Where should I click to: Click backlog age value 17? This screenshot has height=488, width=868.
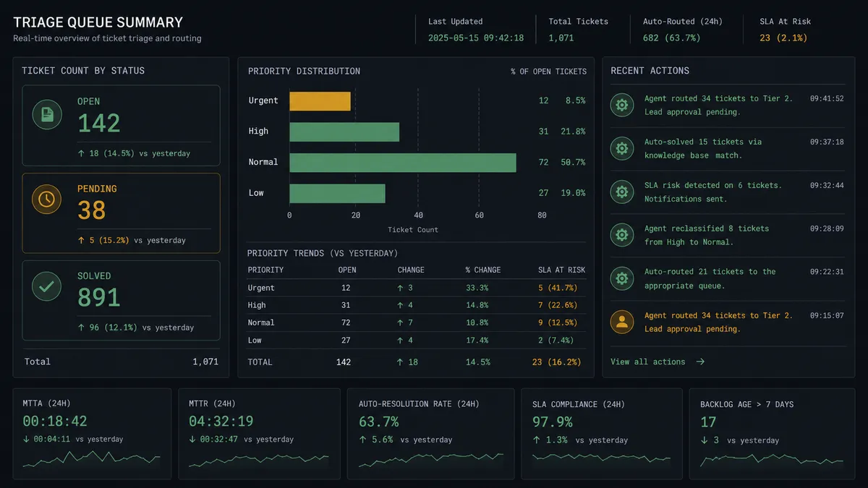pos(708,422)
